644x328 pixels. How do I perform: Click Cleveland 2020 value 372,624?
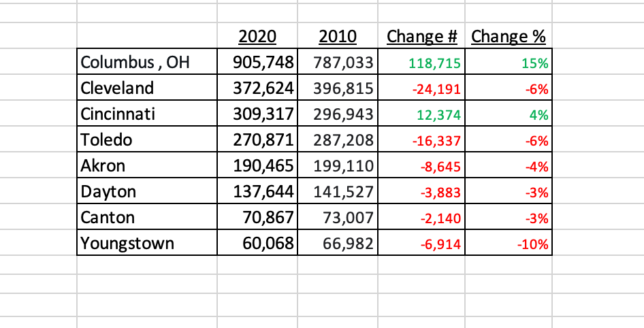(257, 87)
